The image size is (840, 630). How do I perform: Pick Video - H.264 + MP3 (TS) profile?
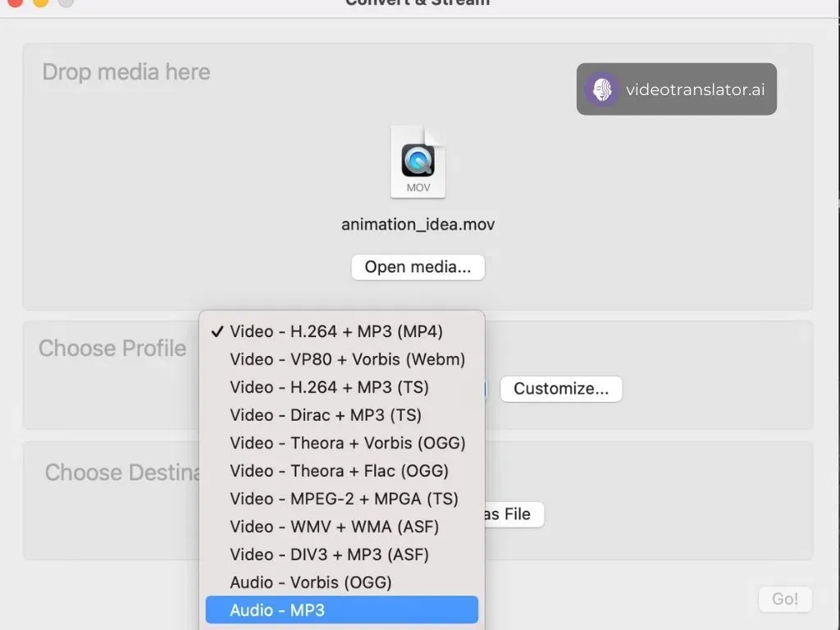click(x=342, y=387)
